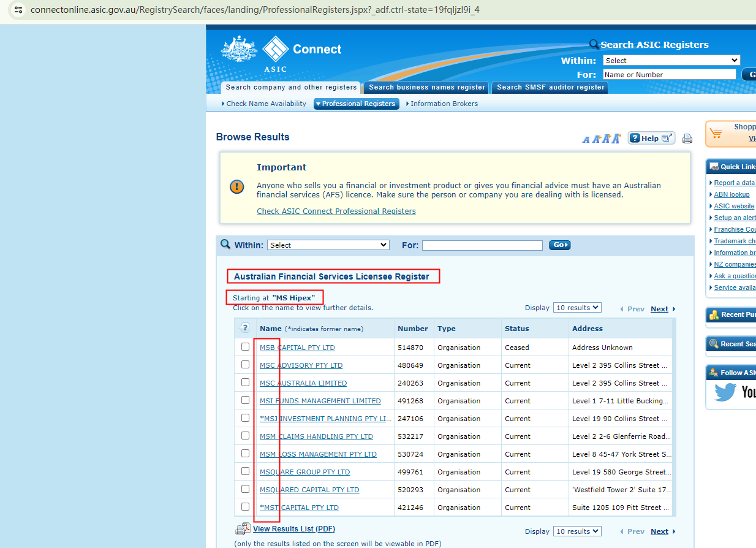The image size is (756, 548).
Task: Select the third font size icon
Action: [605, 139]
